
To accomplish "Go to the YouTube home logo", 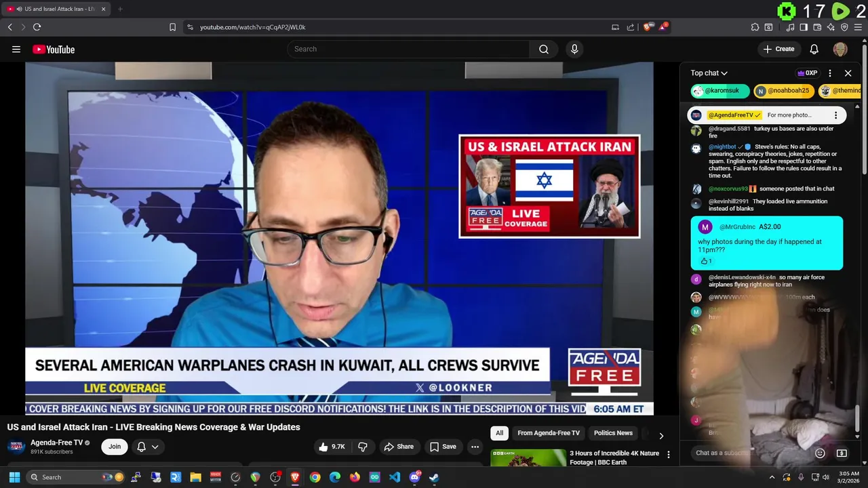I will click(53, 49).
